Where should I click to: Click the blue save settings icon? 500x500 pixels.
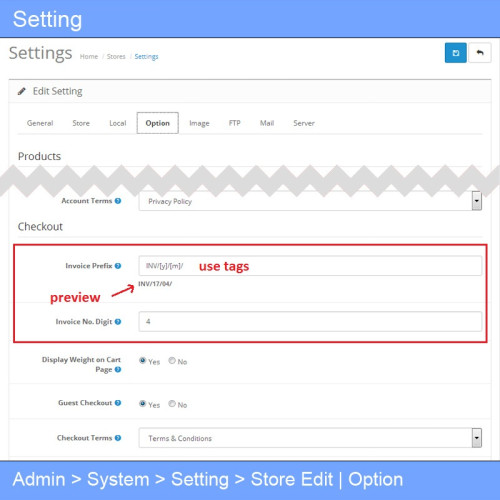455,53
